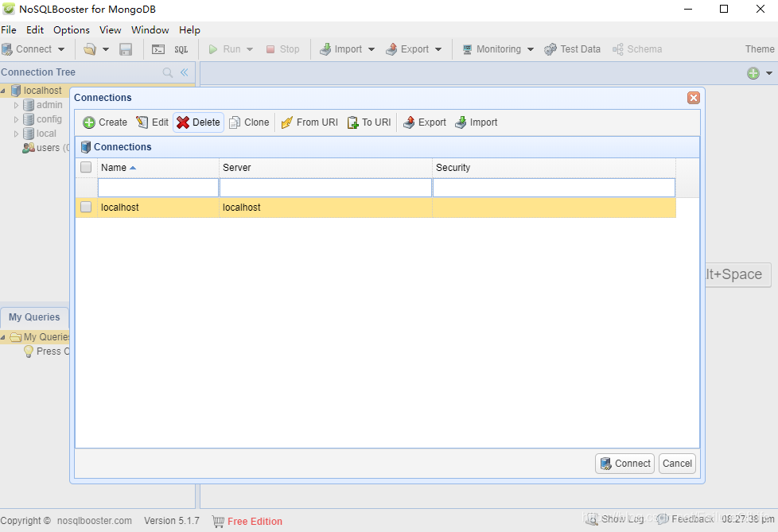Click the Server column header
This screenshot has height=532, width=778.
pos(325,168)
